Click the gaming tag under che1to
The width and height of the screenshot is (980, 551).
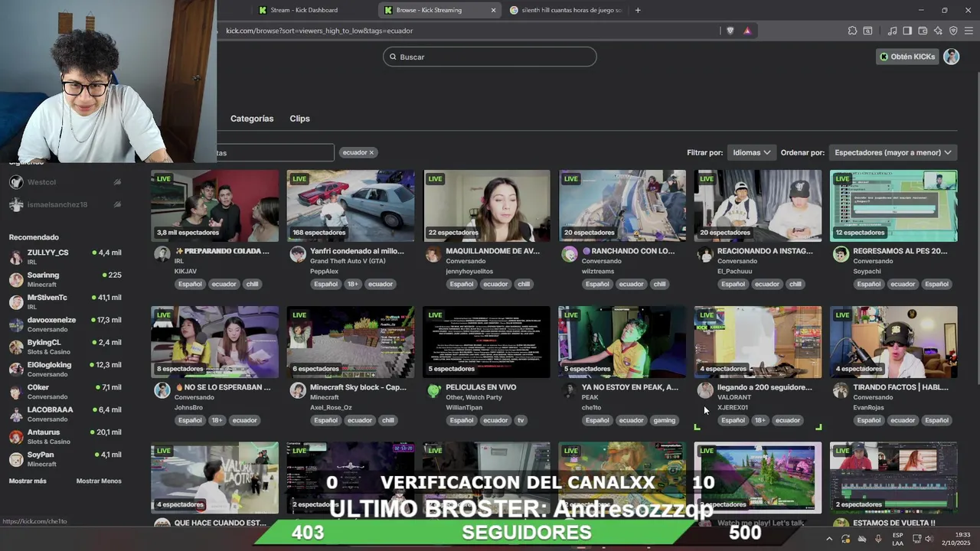[664, 420]
